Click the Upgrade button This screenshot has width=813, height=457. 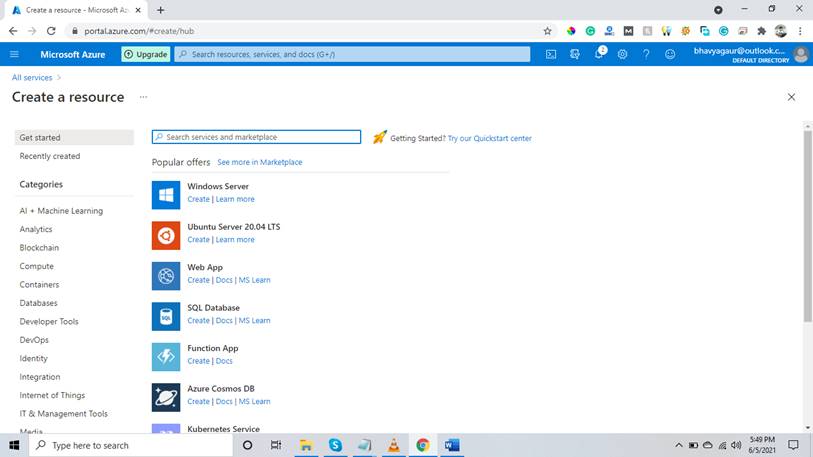tap(146, 54)
